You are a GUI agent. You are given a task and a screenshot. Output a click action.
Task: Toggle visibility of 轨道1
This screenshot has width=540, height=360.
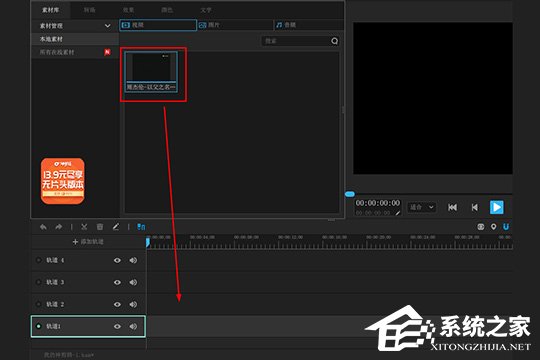click(x=117, y=326)
